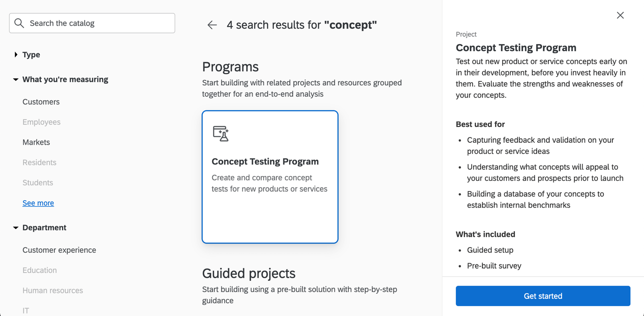Select the Residents measuring filter
The width and height of the screenshot is (644, 316).
pyautogui.click(x=39, y=162)
